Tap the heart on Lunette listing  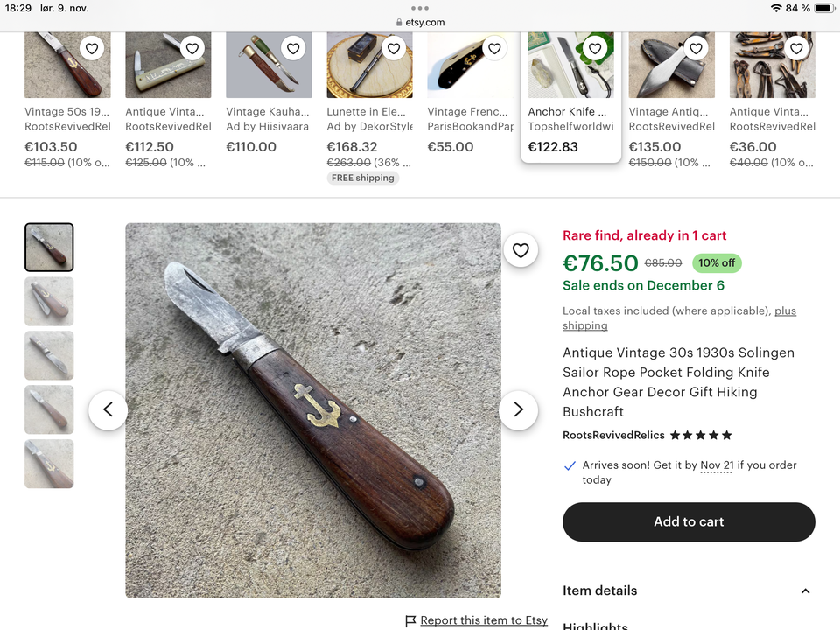pos(394,49)
